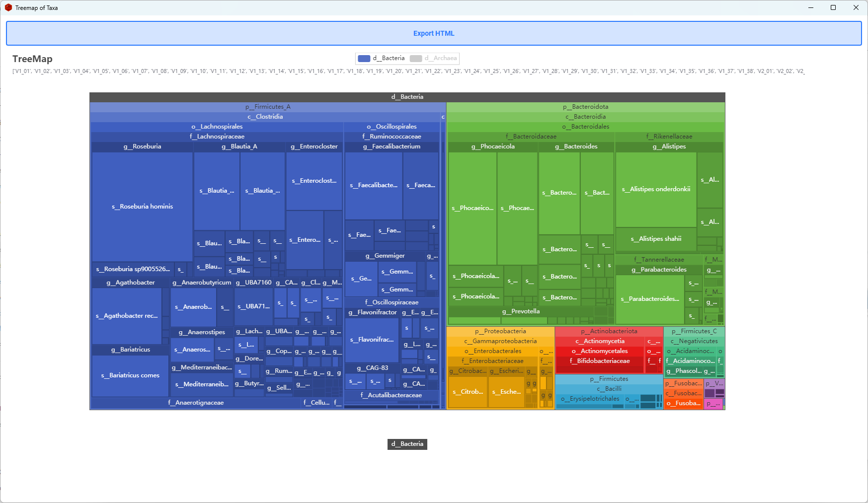Open the c__Negativicutes class header
This screenshot has height=503, width=868.
click(694, 341)
